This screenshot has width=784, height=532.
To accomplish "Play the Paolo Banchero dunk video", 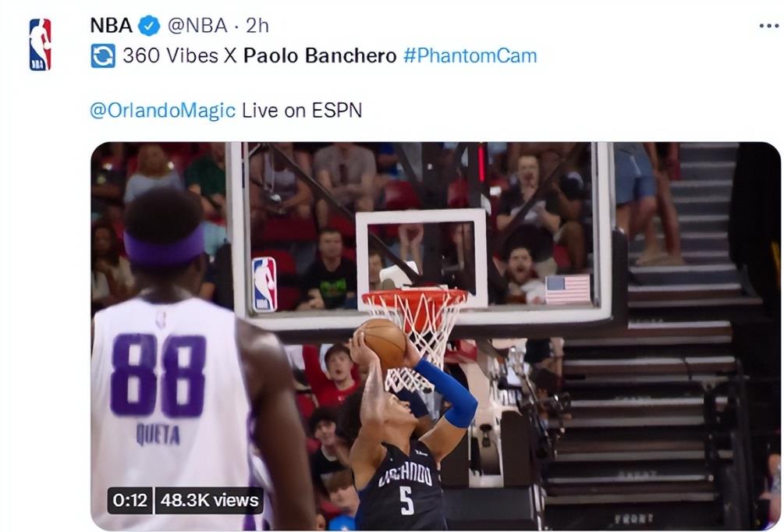I will click(x=435, y=336).
